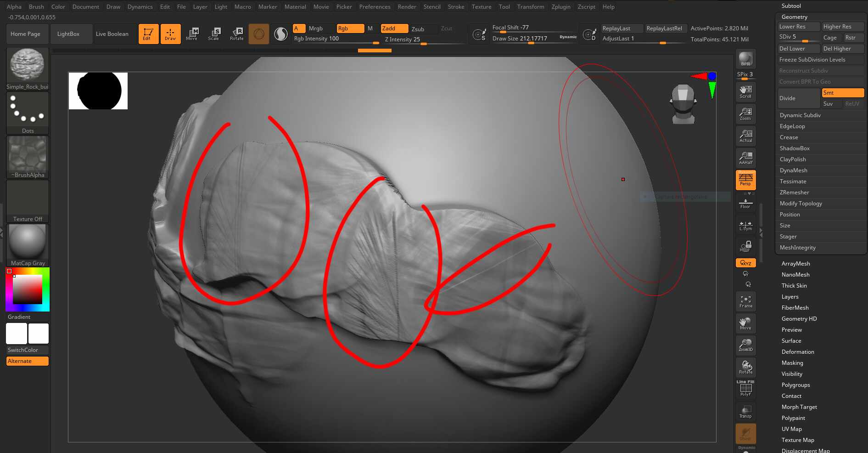This screenshot has height=453, width=868.
Task: Click the BPR render icon
Action: (x=745, y=58)
